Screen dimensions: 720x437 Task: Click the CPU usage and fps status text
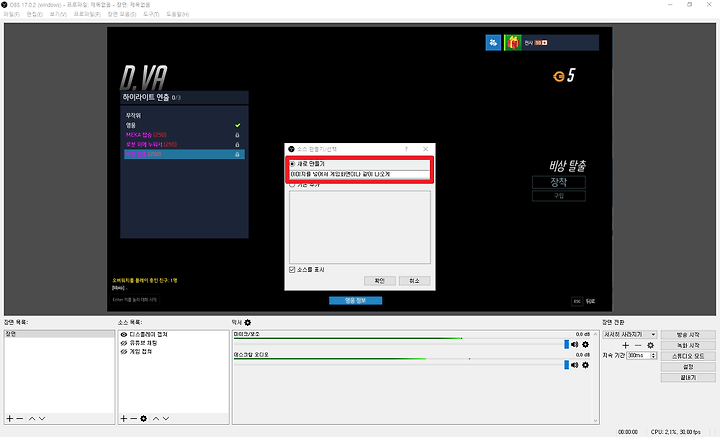point(675,432)
